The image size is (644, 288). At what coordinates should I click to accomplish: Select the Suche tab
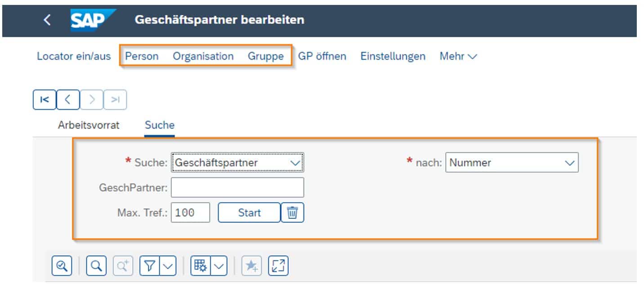159,125
